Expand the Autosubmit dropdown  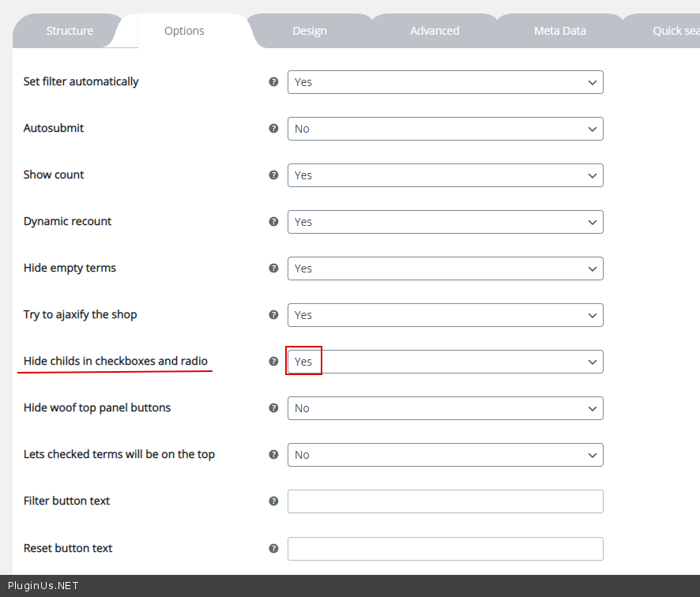445,129
